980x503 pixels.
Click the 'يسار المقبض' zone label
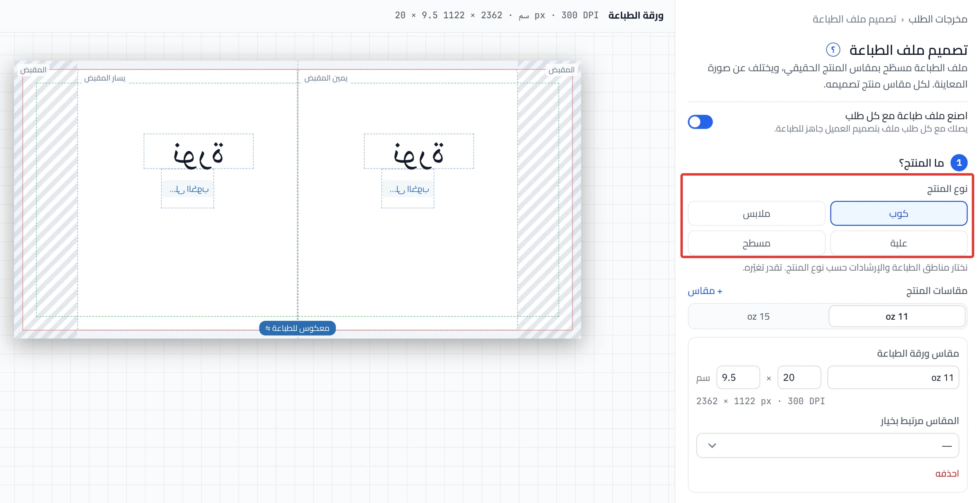(105, 78)
